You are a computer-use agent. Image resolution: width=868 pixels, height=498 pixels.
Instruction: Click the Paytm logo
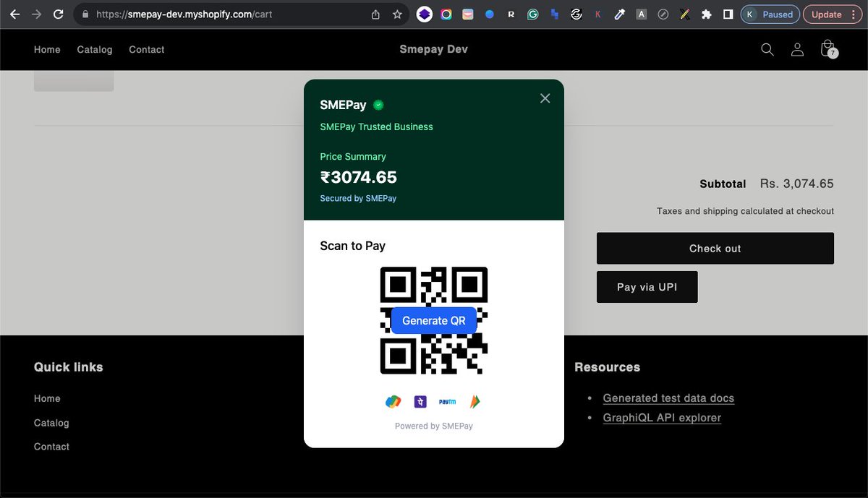pyautogui.click(x=447, y=401)
